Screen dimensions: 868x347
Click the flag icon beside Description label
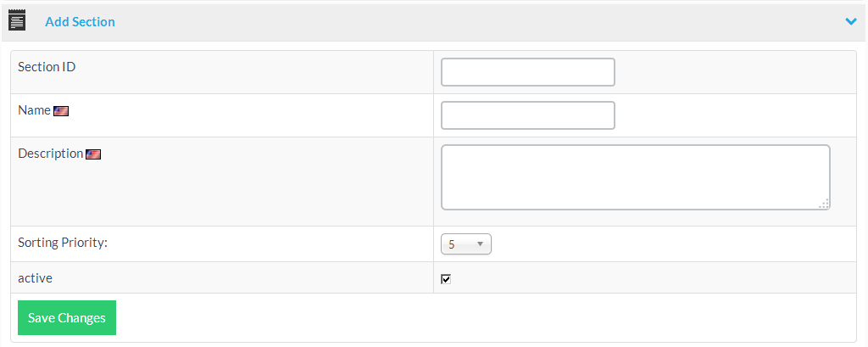tap(93, 154)
